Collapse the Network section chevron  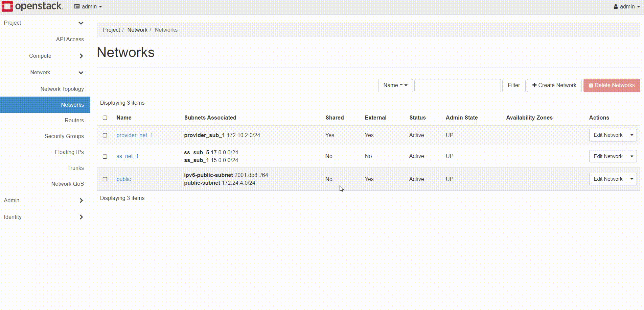point(81,73)
